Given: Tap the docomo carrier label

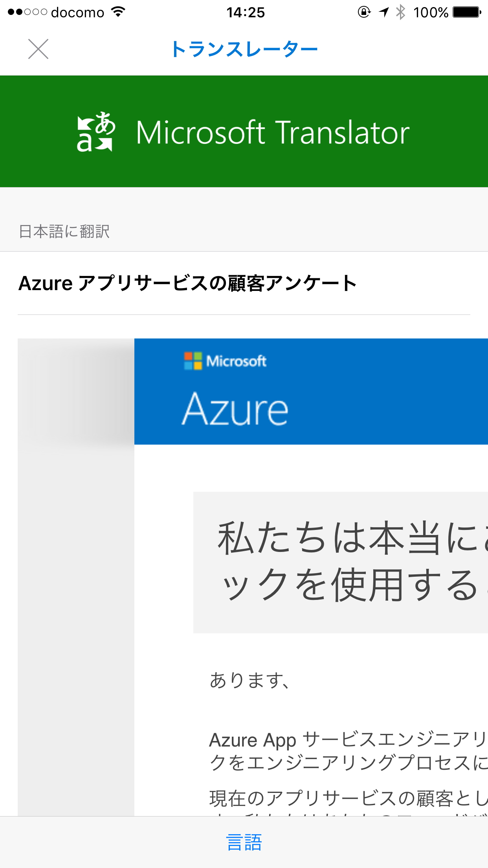Looking at the screenshot, I should (77, 12).
